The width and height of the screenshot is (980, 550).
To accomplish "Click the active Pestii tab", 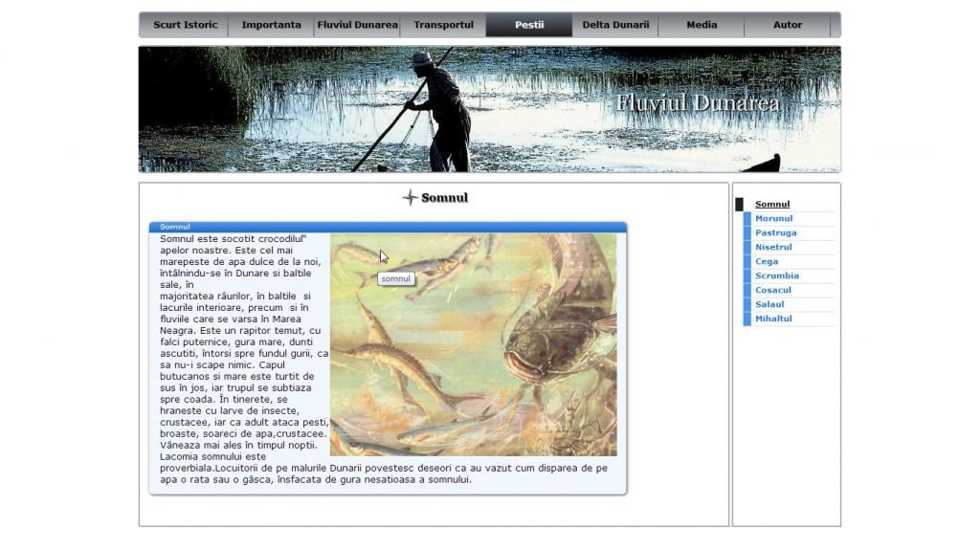I will [529, 25].
